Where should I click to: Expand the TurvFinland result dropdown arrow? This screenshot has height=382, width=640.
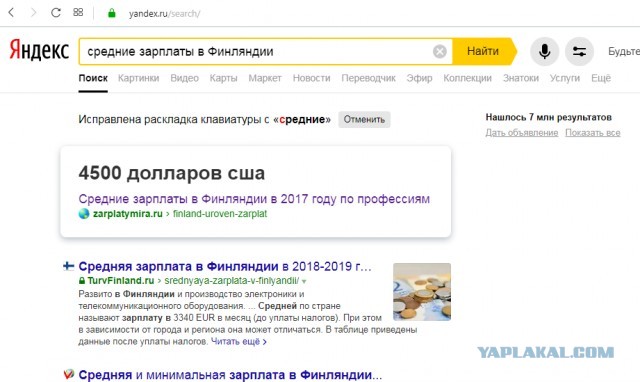tap(304, 281)
